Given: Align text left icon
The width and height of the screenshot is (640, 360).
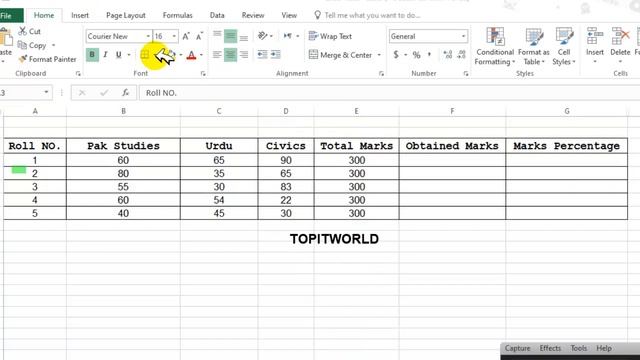Looking at the screenshot, I should (x=217, y=55).
